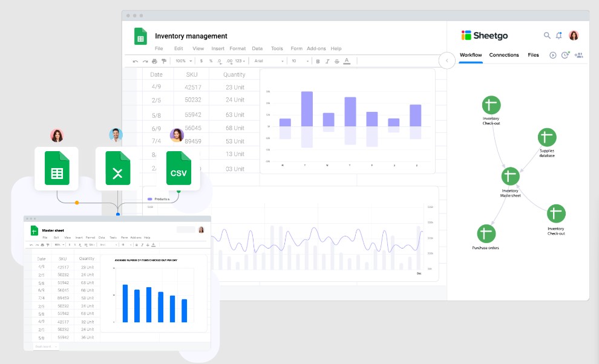599x364 pixels.
Task: Click the Google Sheets file card
Action: click(x=56, y=169)
